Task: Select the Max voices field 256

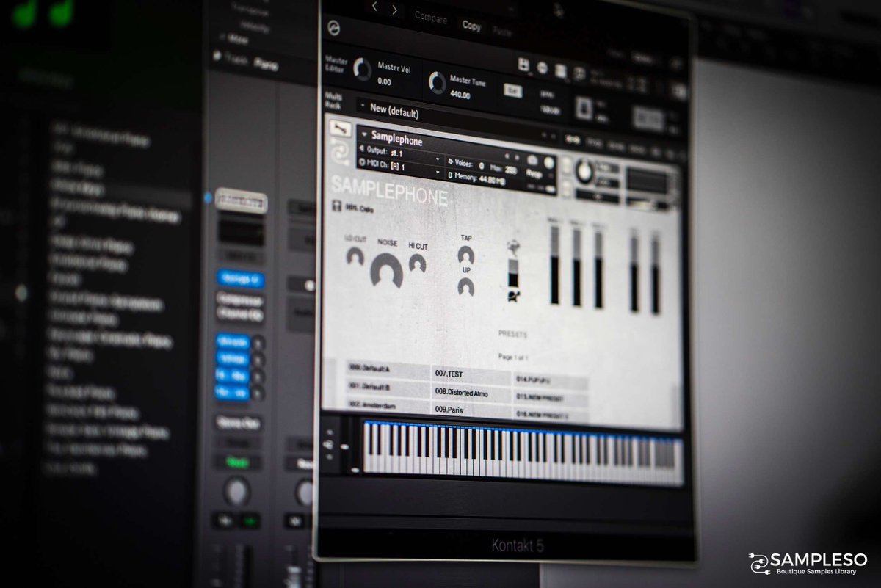Action: (x=510, y=169)
